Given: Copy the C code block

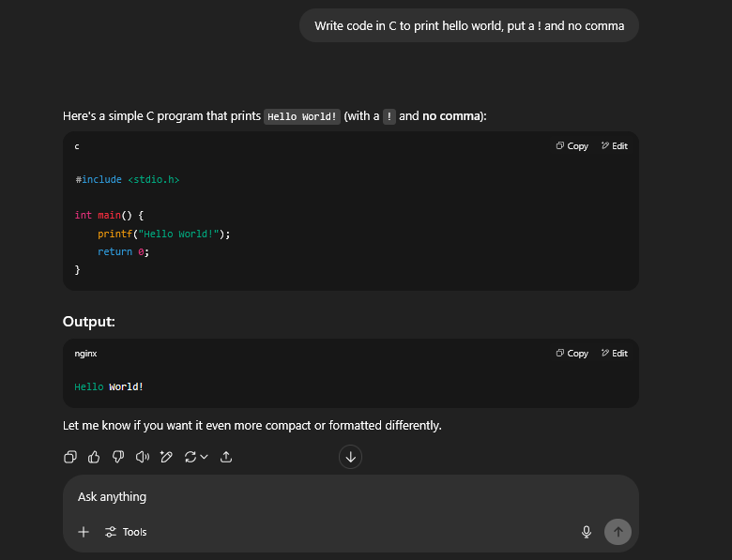Looking at the screenshot, I should [572, 146].
